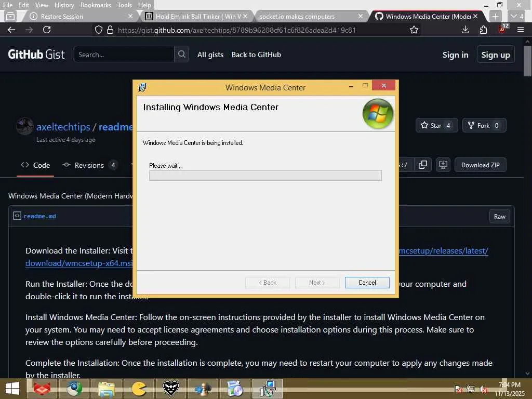Open the Bookmarks menu

click(x=96, y=5)
